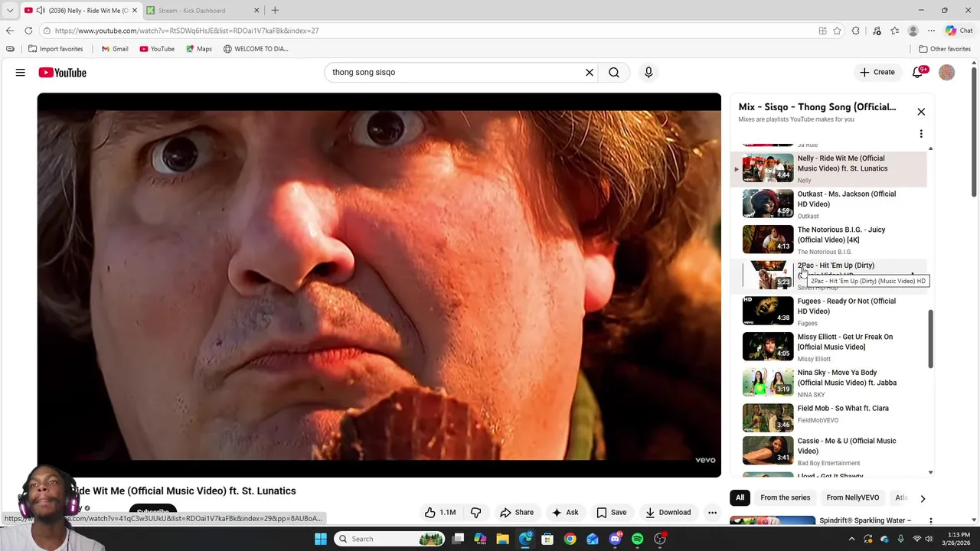This screenshot has height=551, width=980.
Task: Close the Mix playlist panel
Action: 921,112
